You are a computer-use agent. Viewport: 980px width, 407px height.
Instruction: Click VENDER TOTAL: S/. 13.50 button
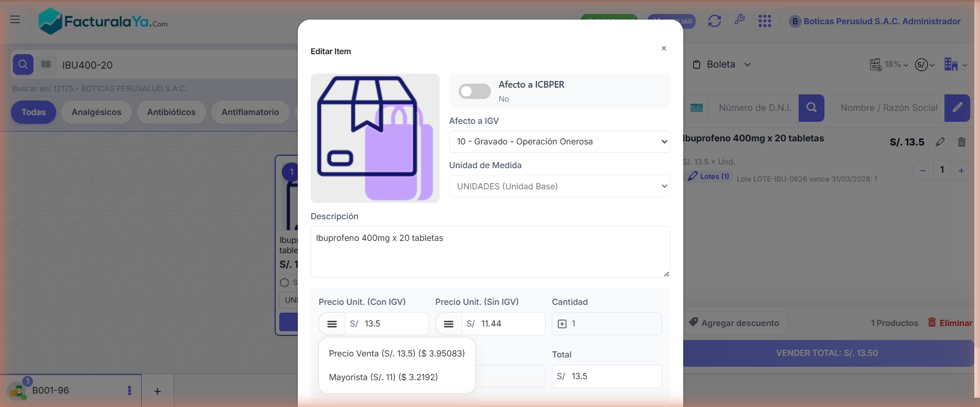point(827,353)
